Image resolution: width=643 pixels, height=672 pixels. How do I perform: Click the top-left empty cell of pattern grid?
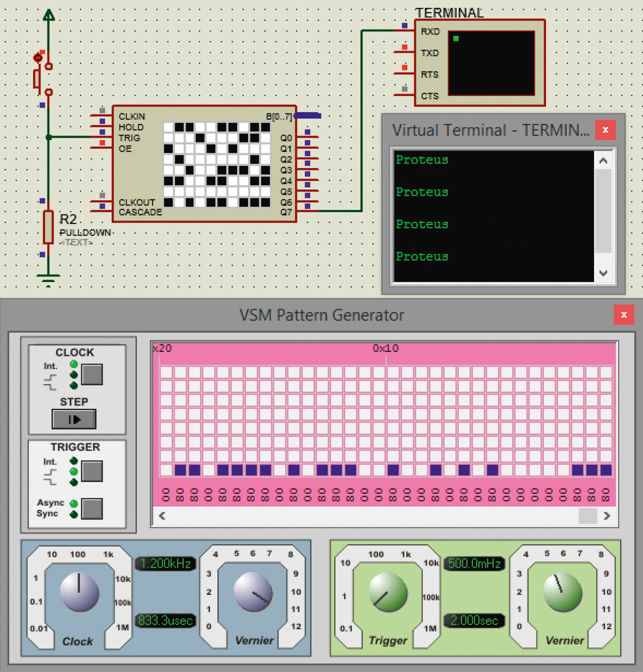tap(166, 372)
